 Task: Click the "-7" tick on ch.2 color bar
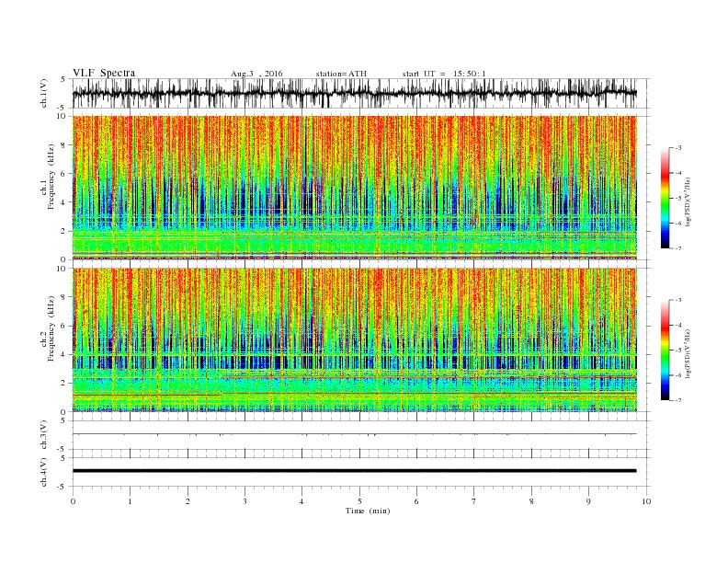(x=678, y=400)
